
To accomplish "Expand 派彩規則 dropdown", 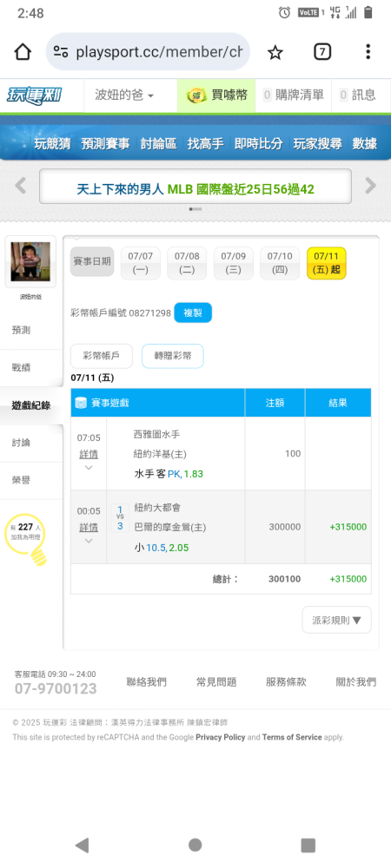I will coord(337,620).
